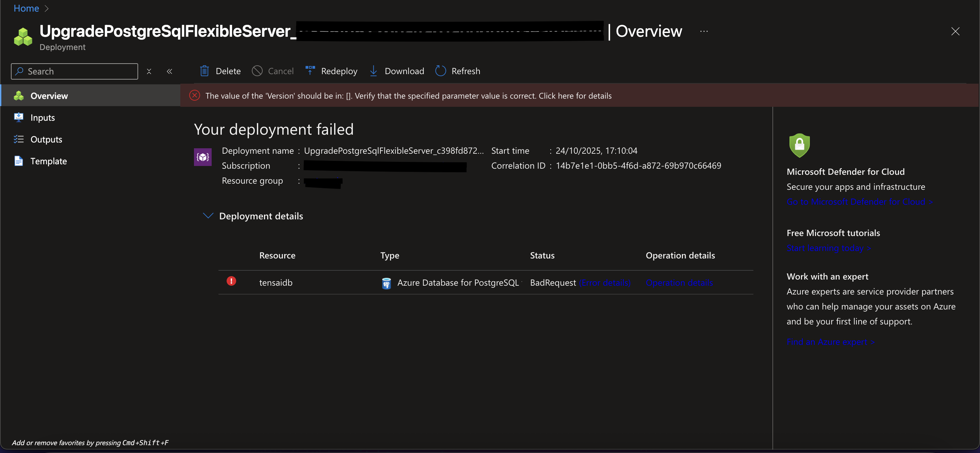The width and height of the screenshot is (980, 453).
Task: Click the Delete trash icon
Action: (x=204, y=71)
